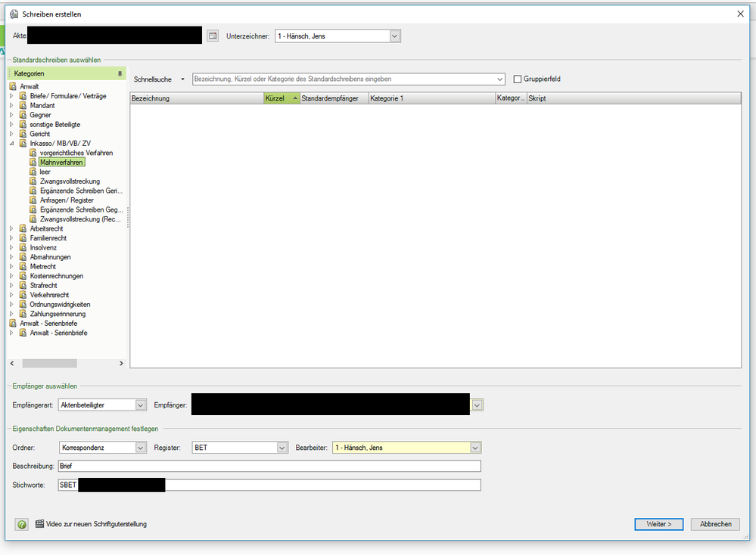This screenshot has height=555, width=756.
Task: Click the Weiter > button
Action: point(658,524)
